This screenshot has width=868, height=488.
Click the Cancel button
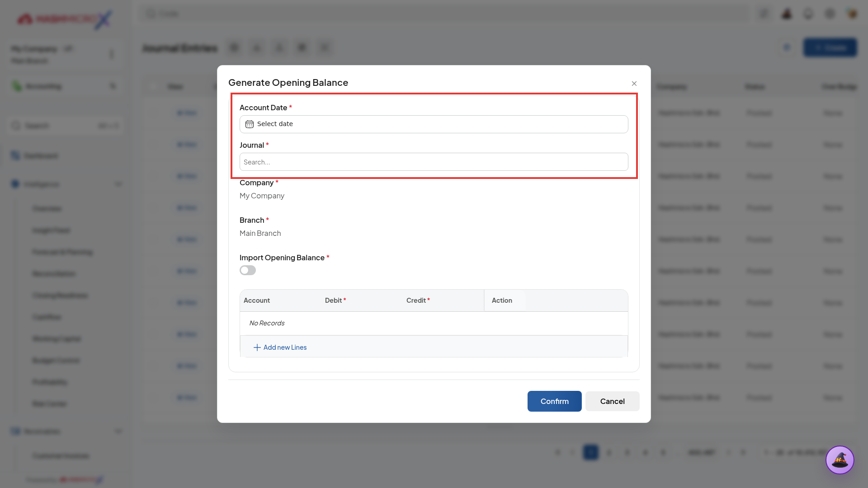612,401
